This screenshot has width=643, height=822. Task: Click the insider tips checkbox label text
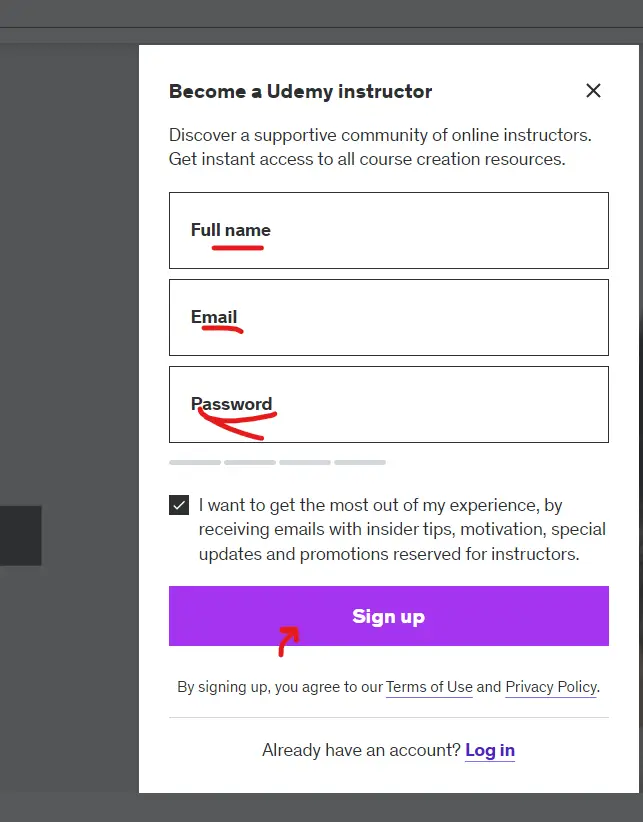pyautogui.click(x=388, y=530)
